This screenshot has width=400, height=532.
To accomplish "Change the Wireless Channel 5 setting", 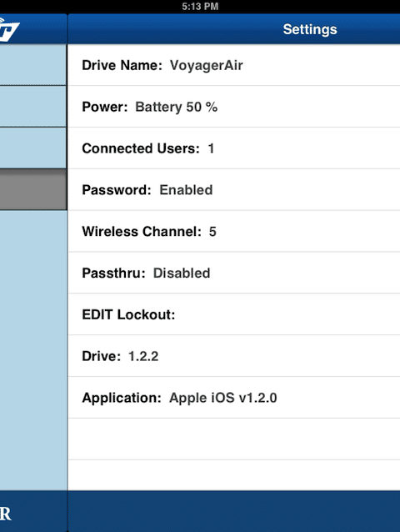I will [x=234, y=231].
